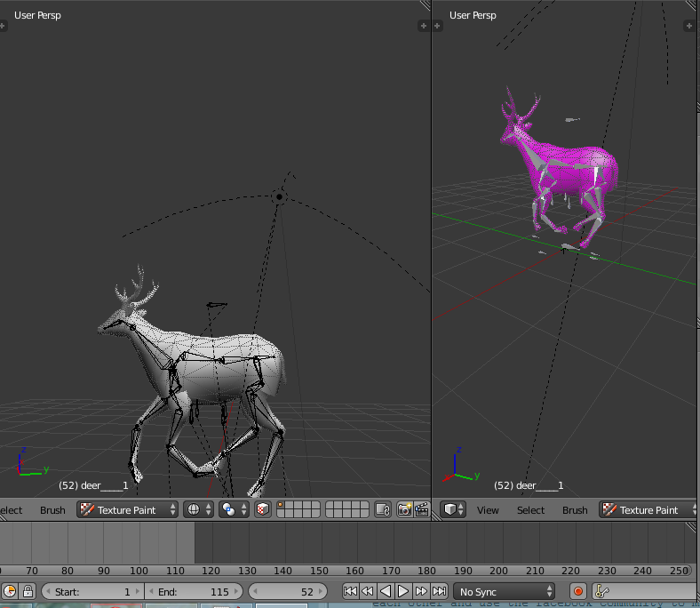The width and height of the screenshot is (700, 608).
Task: Increase Start frame with its right arrow
Action: pos(138,591)
